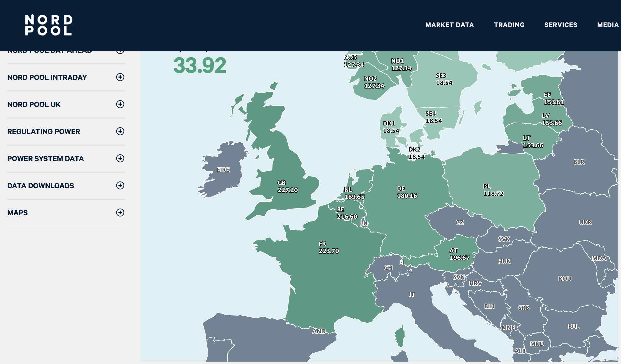Expand Nord Pool UK plus icon
Image resolution: width=621 pixels, height=364 pixels.
pos(120,104)
